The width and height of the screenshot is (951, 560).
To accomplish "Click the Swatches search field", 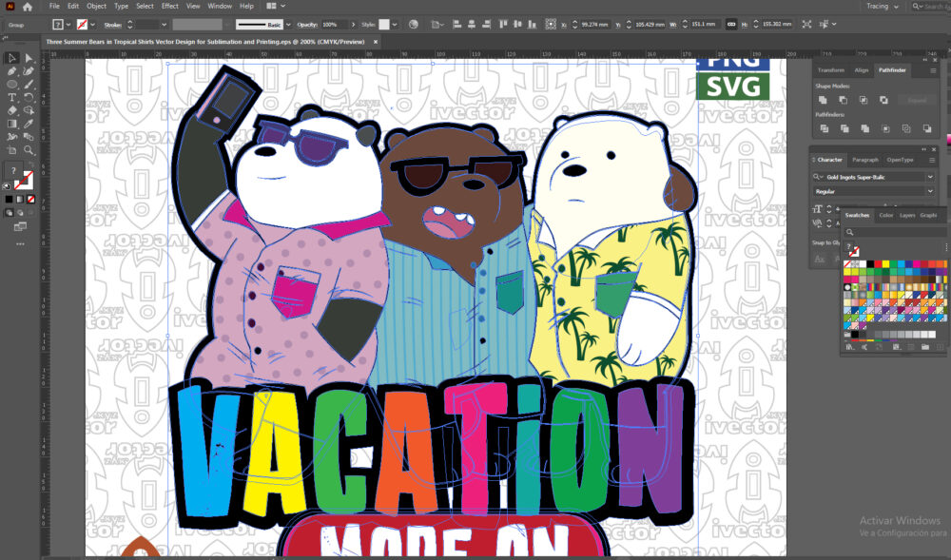I will coord(895,232).
